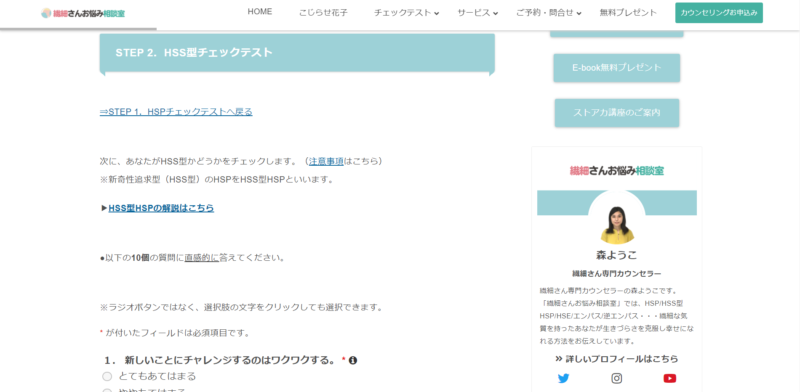
Task: Open the 注意事項 link
Action: (x=326, y=161)
